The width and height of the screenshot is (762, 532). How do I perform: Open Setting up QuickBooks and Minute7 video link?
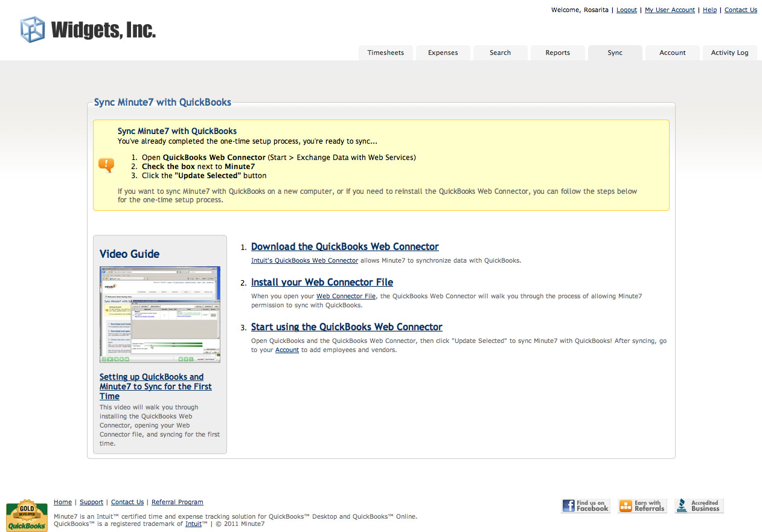[156, 386]
